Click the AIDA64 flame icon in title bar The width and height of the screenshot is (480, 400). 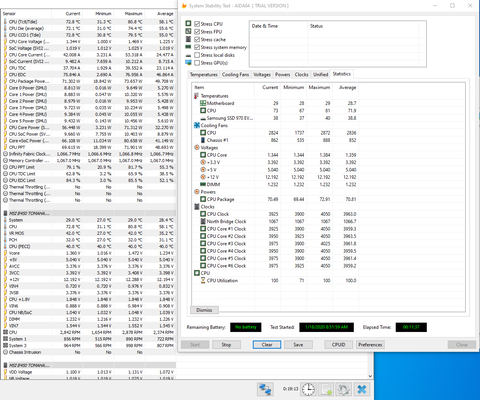click(184, 6)
